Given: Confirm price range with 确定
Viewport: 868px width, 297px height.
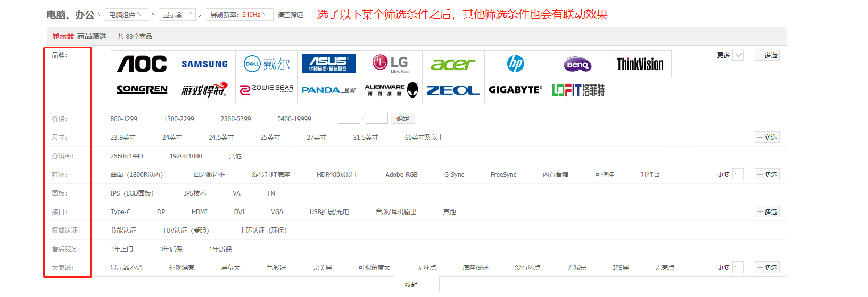Looking at the screenshot, I should (x=403, y=118).
